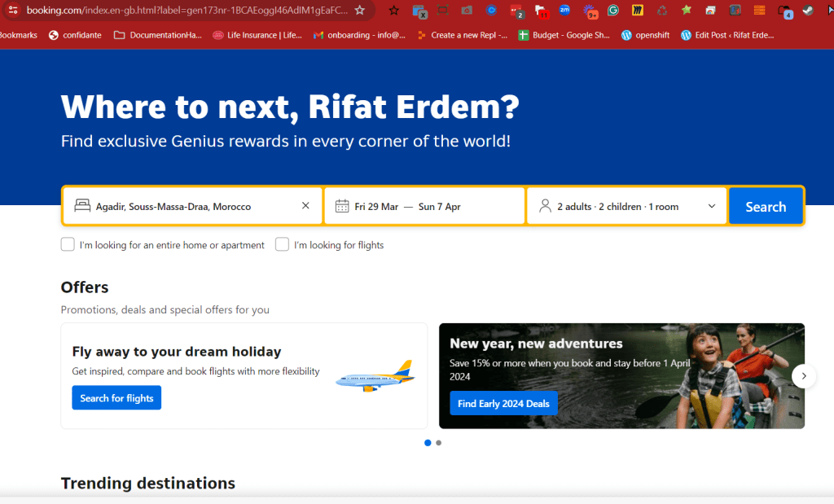Open the date picker showing Fri 29 Mar
This screenshot has width=834, height=504.
424,206
